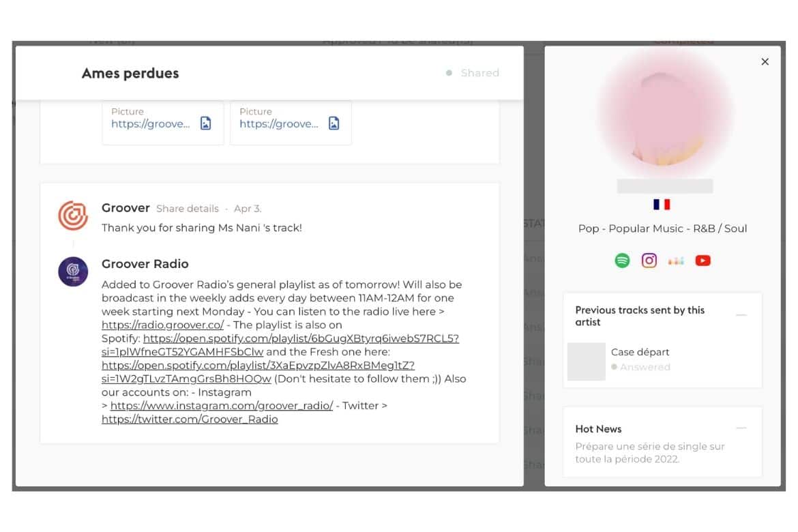Image resolution: width=798 pixels, height=532 pixels.
Task: Click the Groover spiral logo avatar
Action: (73, 216)
